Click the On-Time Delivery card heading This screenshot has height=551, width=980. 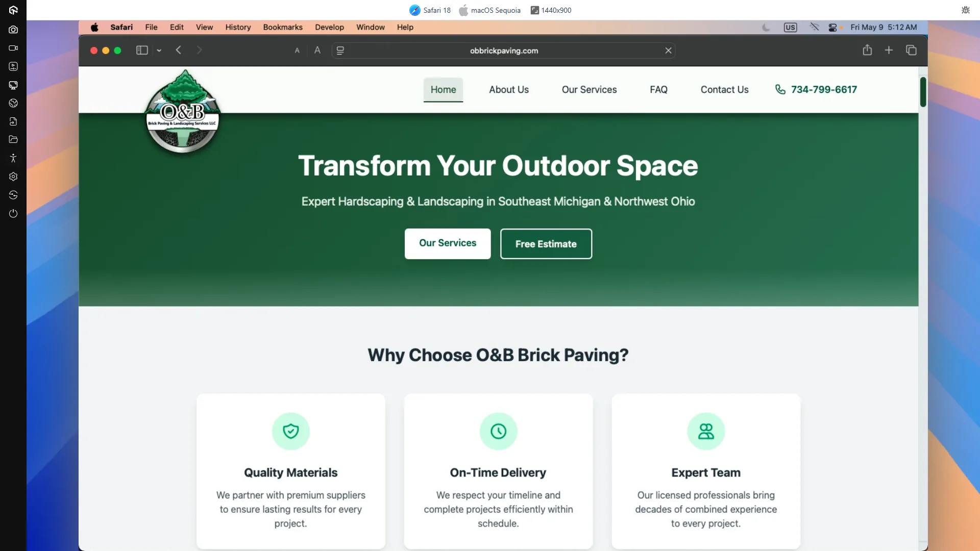coord(498,472)
